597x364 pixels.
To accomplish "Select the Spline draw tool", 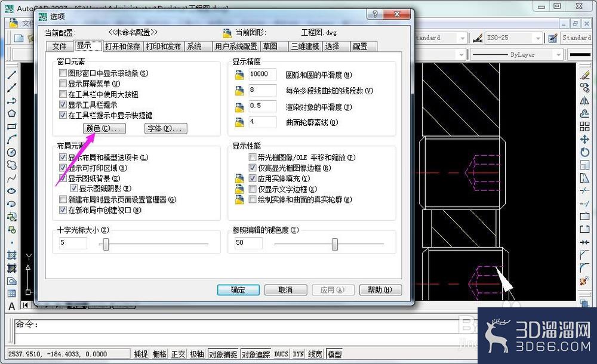I will pos(12,178).
